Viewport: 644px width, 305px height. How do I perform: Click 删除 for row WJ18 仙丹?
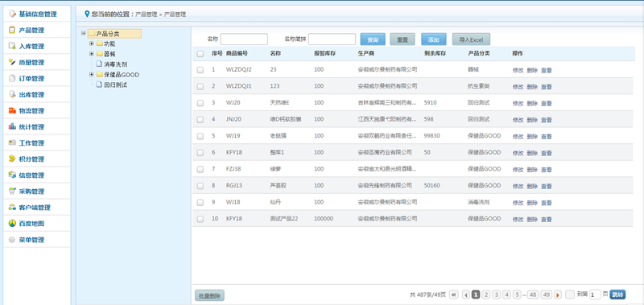(x=532, y=203)
